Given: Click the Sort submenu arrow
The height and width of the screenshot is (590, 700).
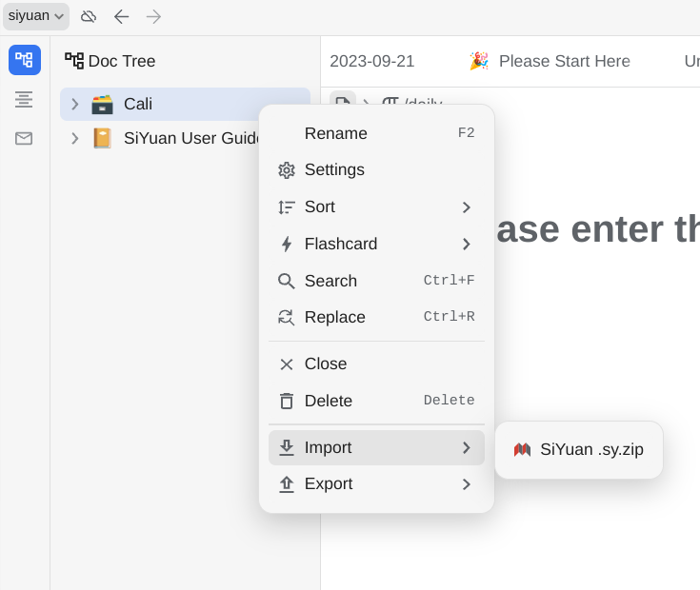Looking at the screenshot, I should click(467, 207).
